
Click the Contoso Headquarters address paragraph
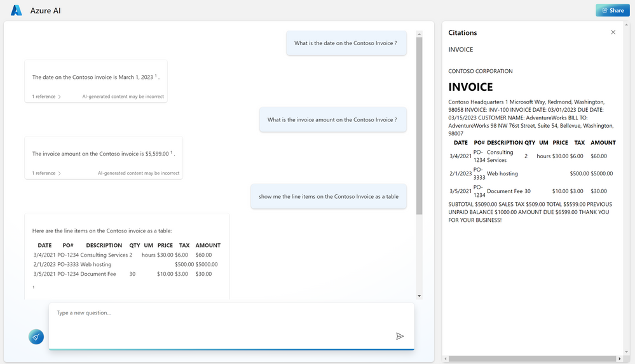[x=531, y=118]
